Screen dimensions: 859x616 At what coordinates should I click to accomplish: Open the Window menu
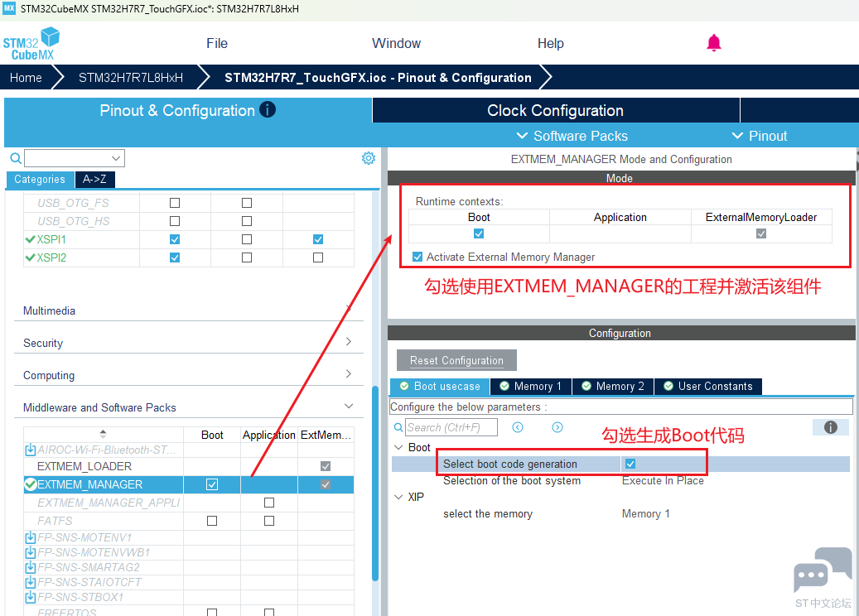pyautogui.click(x=396, y=43)
